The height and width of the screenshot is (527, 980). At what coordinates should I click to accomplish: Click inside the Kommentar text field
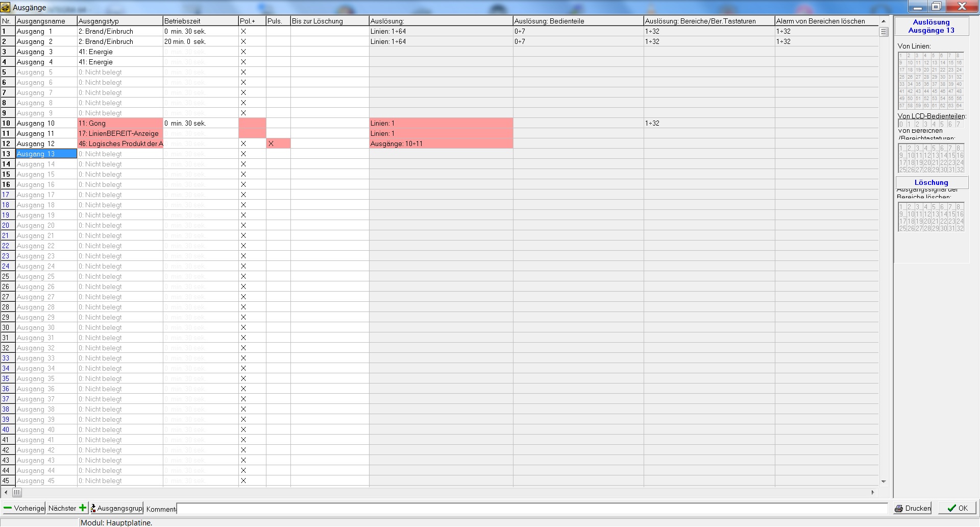pyautogui.click(x=531, y=509)
